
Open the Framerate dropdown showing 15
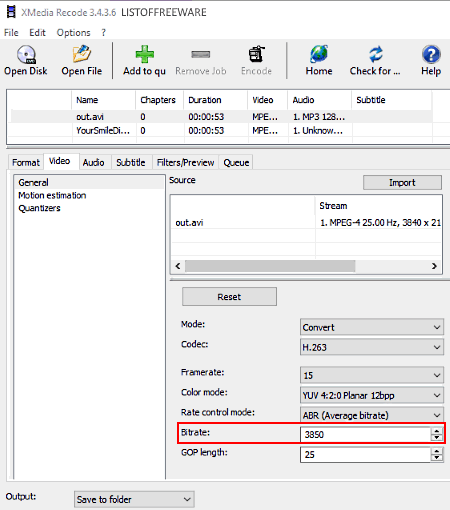pyautogui.click(x=372, y=375)
